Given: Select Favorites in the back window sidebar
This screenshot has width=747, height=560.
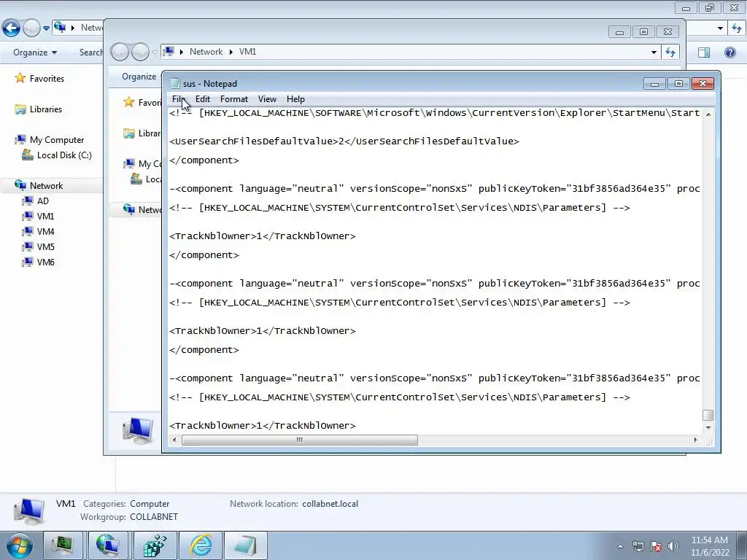Looking at the screenshot, I should click(47, 79).
